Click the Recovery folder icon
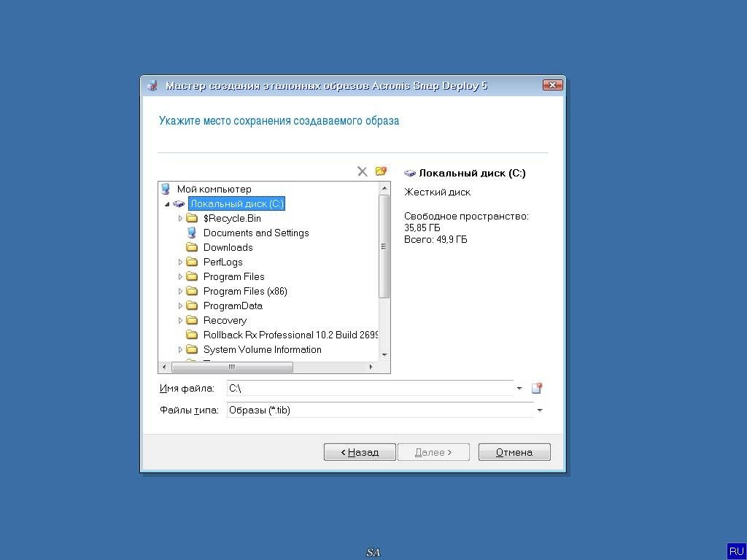Viewport: 747px width, 560px height. click(x=192, y=321)
